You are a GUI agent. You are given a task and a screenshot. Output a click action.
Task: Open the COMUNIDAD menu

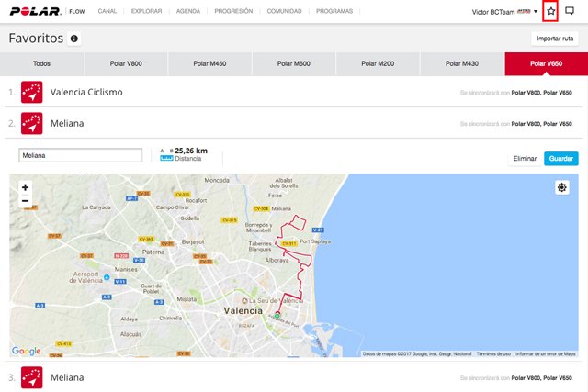pyautogui.click(x=284, y=11)
